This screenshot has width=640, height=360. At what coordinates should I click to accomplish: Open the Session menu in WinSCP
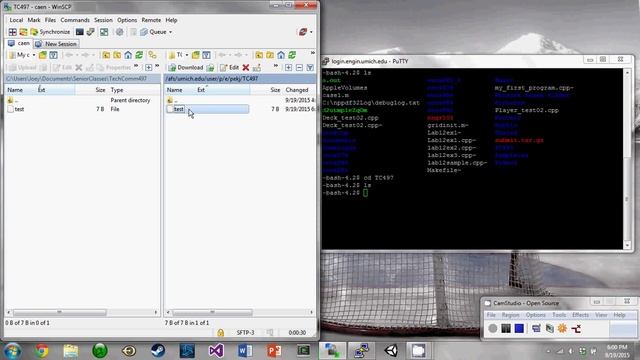pyautogui.click(x=103, y=20)
